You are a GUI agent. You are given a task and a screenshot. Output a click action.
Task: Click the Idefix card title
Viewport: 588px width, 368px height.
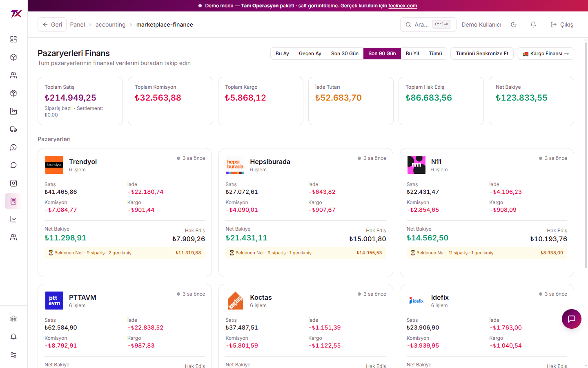click(x=440, y=297)
